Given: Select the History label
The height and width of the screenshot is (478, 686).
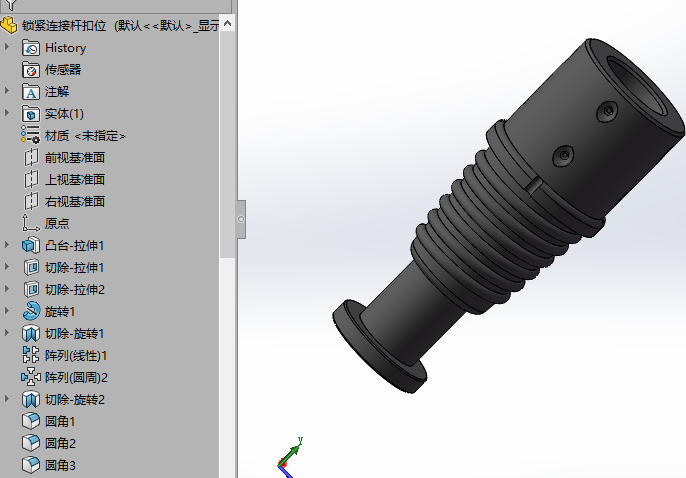Looking at the screenshot, I should click(x=66, y=48).
